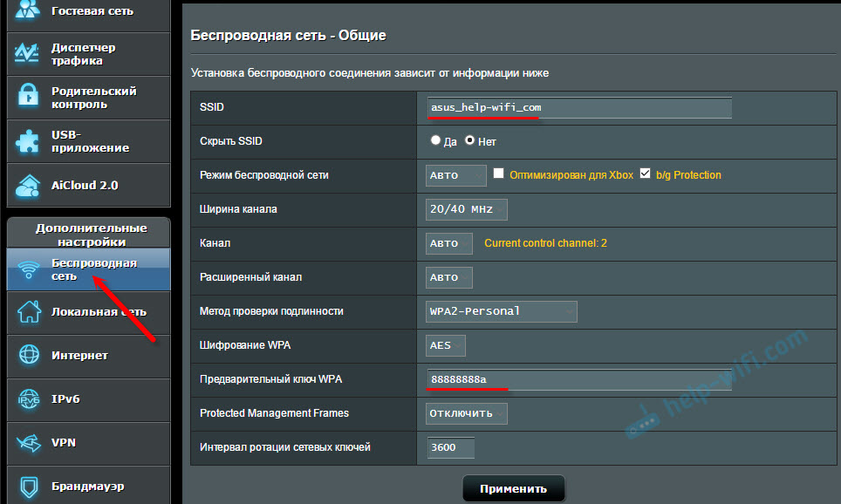Open the Шифрование WPA AES selector
The height and width of the screenshot is (504, 841).
click(445, 345)
